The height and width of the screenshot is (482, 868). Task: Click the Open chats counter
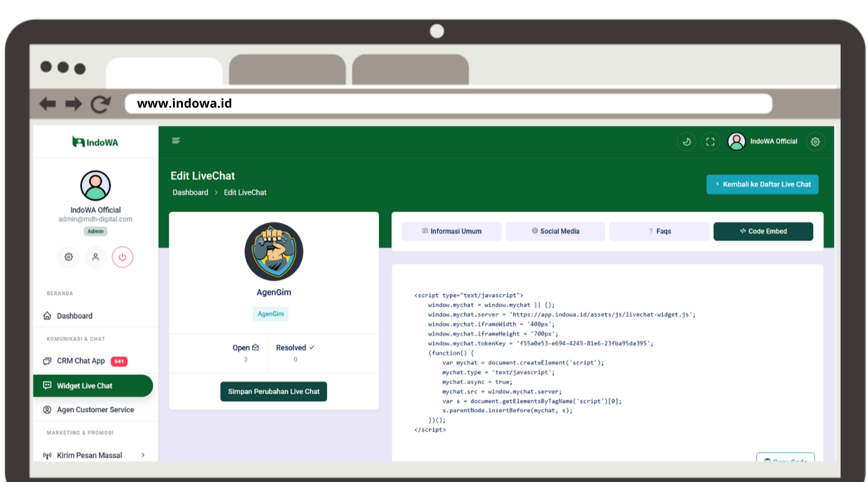tap(245, 353)
